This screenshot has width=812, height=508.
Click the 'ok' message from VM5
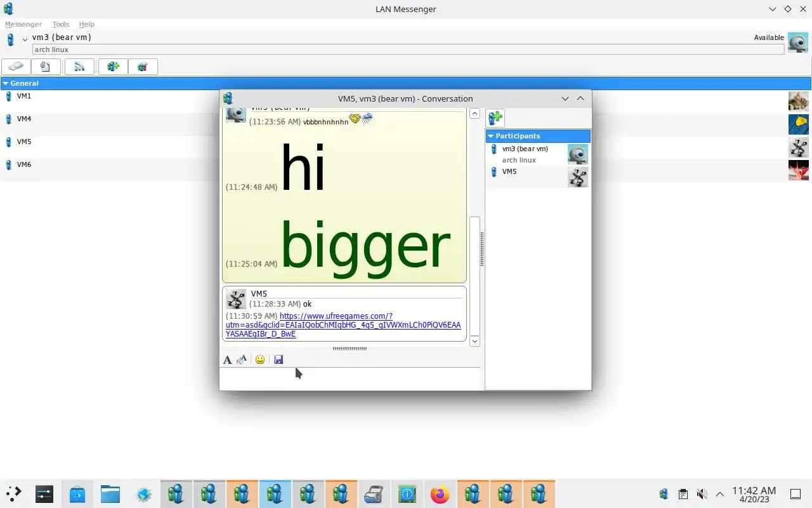307,304
